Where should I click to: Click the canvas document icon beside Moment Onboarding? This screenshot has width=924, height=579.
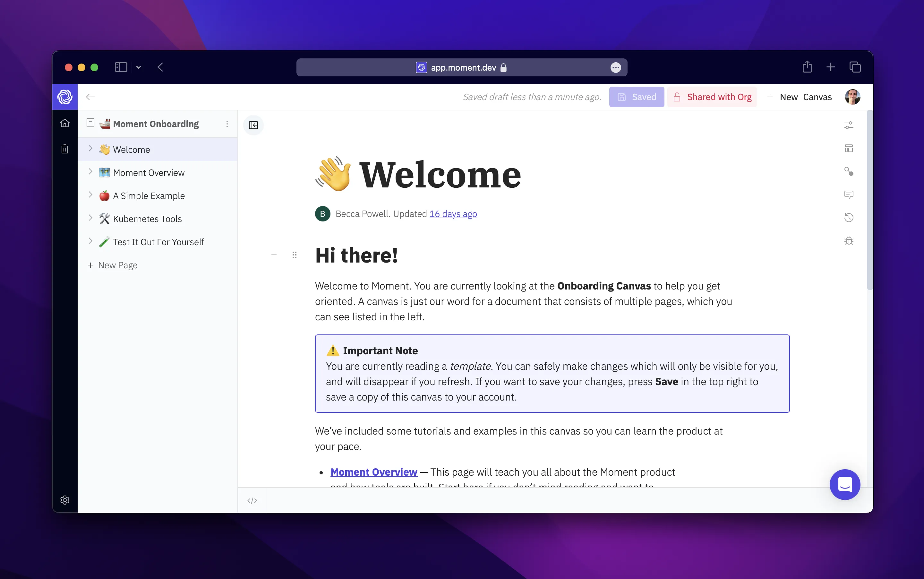point(90,123)
